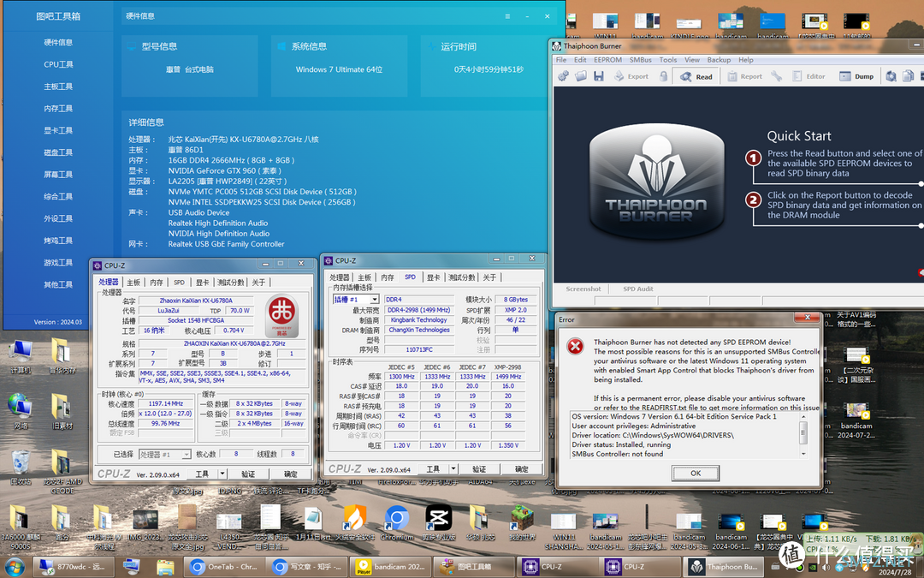Open the settings gear in Thaiphoon Burner toolbar

(563, 76)
